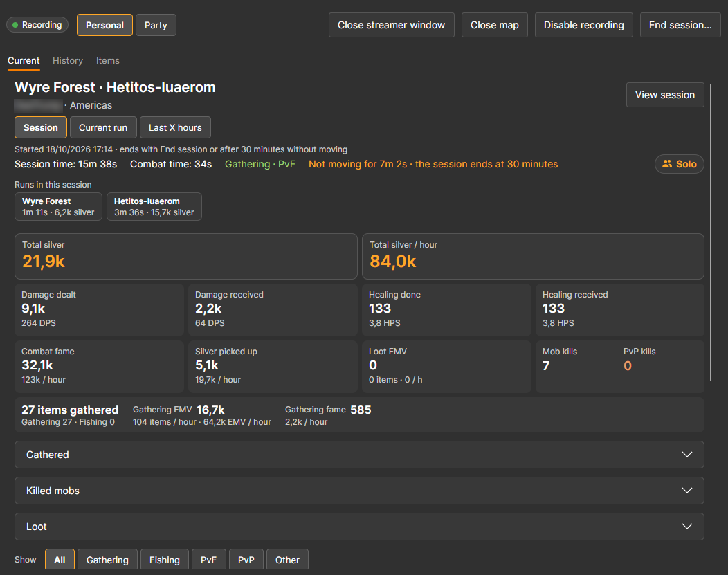The width and height of the screenshot is (728, 575).
Task: Select the Hetitos-Iuaerom run card
Action: click(154, 206)
